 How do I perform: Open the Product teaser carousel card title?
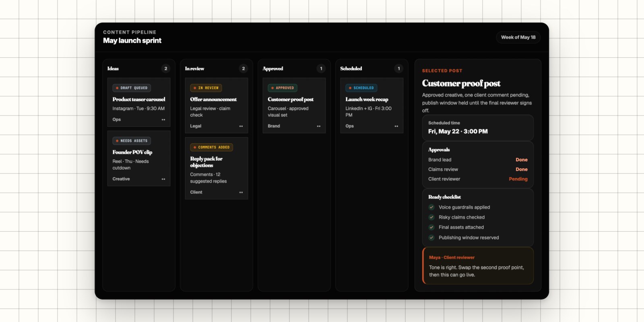(139, 99)
